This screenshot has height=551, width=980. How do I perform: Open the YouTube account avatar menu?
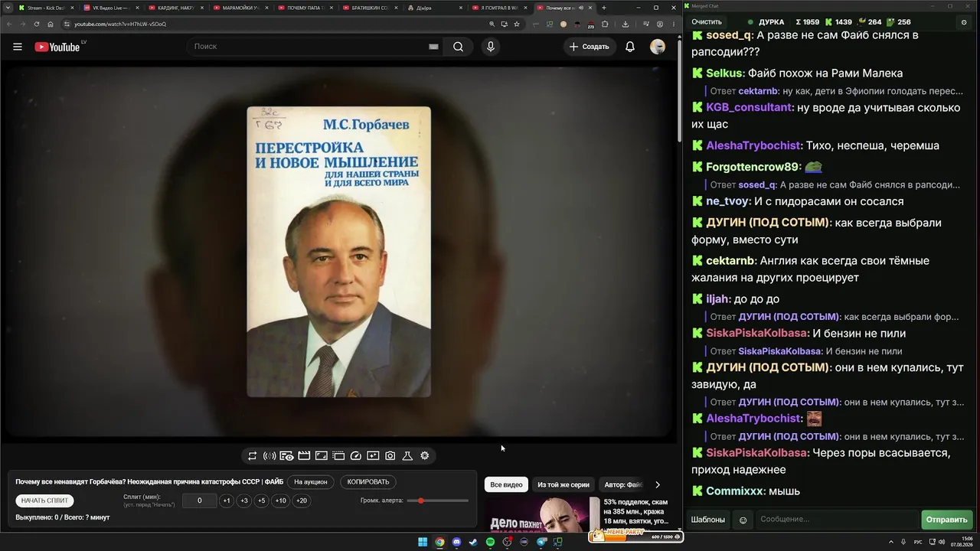click(658, 47)
